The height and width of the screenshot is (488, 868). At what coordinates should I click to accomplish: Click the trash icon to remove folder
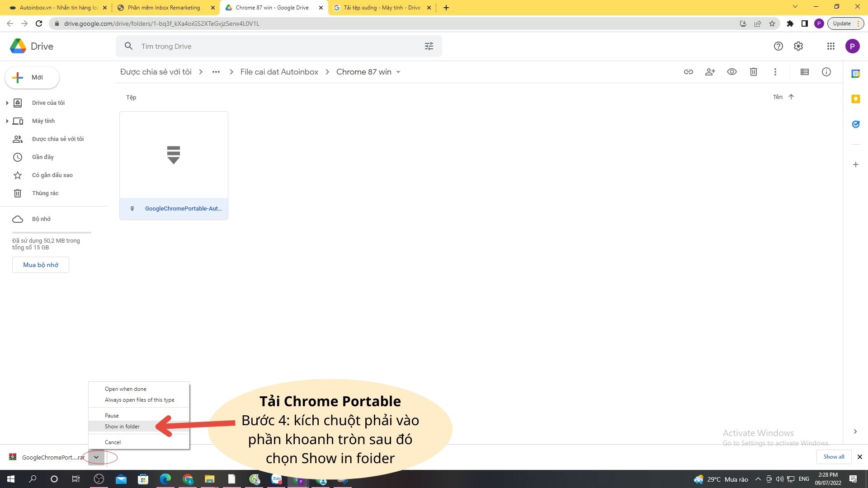point(753,72)
